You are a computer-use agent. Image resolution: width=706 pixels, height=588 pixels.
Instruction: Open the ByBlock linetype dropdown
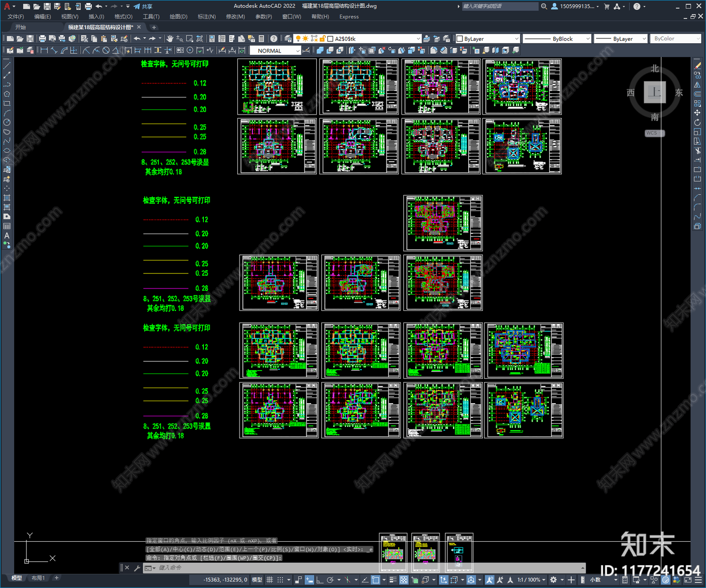coord(557,39)
